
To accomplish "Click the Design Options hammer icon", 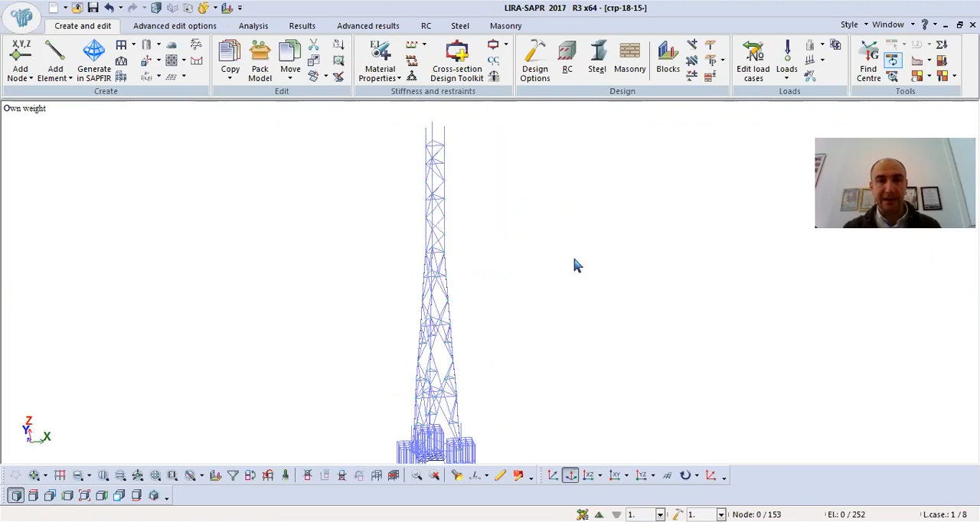I will coord(534,52).
